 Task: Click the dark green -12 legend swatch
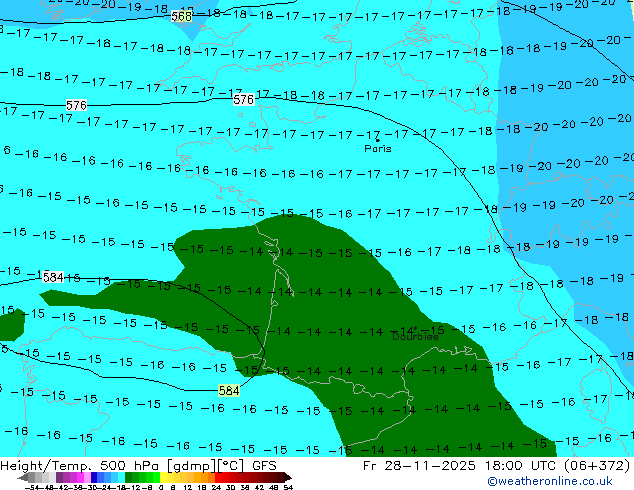(129, 477)
